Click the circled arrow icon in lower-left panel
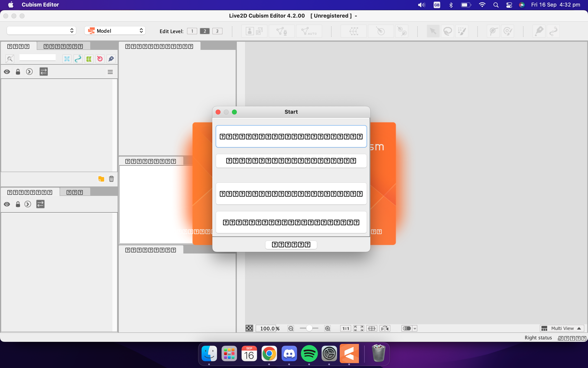The width and height of the screenshot is (588, 368). pyautogui.click(x=28, y=204)
